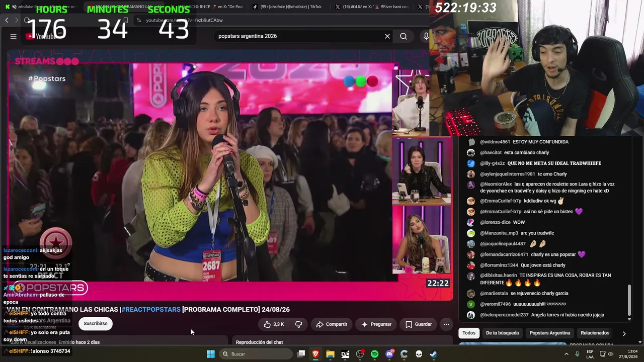Bookmark this page from the address bar
The image size is (644, 362).
[x=125, y=20]
